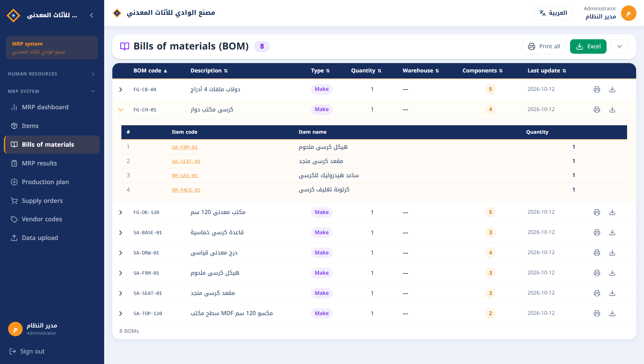Print the SA-FRM-01 BOM row
Screen dimensions: 644x364
pyautogui.click(x=597, y=273)
